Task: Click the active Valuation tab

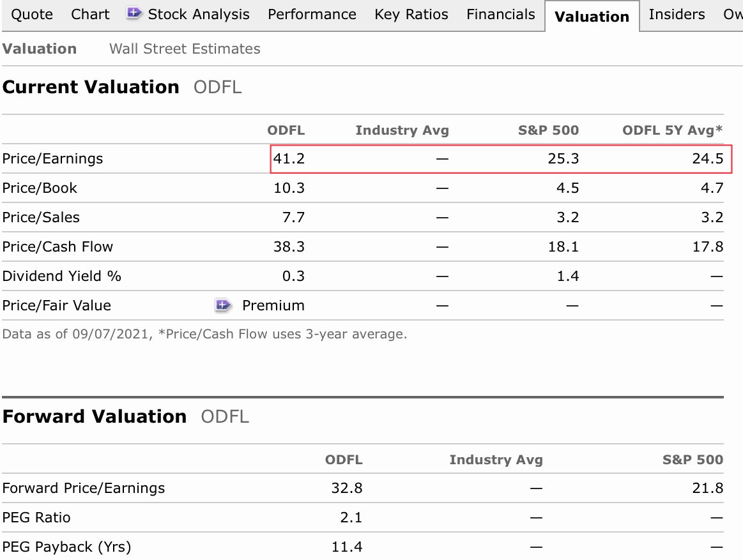Action: (592, 17)
